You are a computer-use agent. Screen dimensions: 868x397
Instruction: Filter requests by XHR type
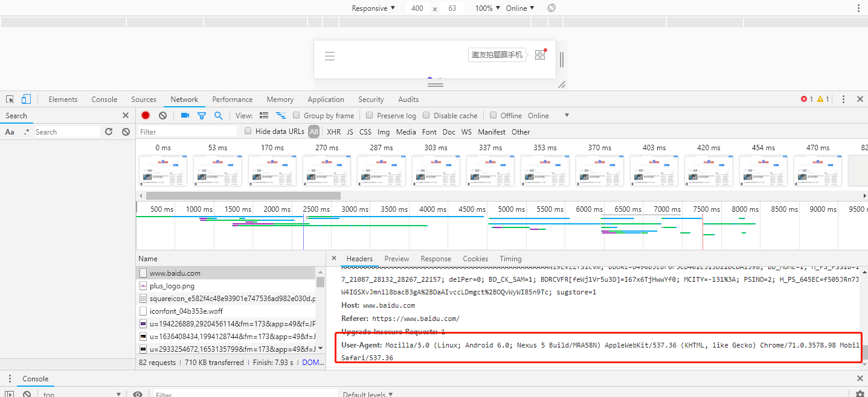click(x=333, y=132)
